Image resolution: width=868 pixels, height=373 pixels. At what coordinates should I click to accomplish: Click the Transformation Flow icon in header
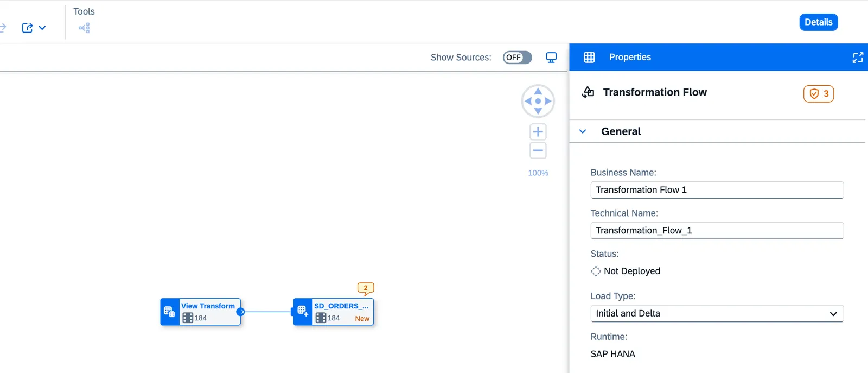click(588, 92)
